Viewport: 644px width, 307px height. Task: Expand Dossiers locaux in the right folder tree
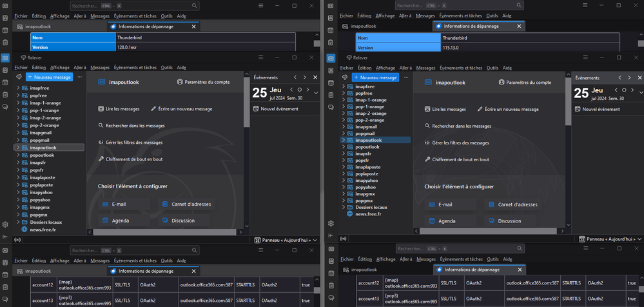[344, 207]
